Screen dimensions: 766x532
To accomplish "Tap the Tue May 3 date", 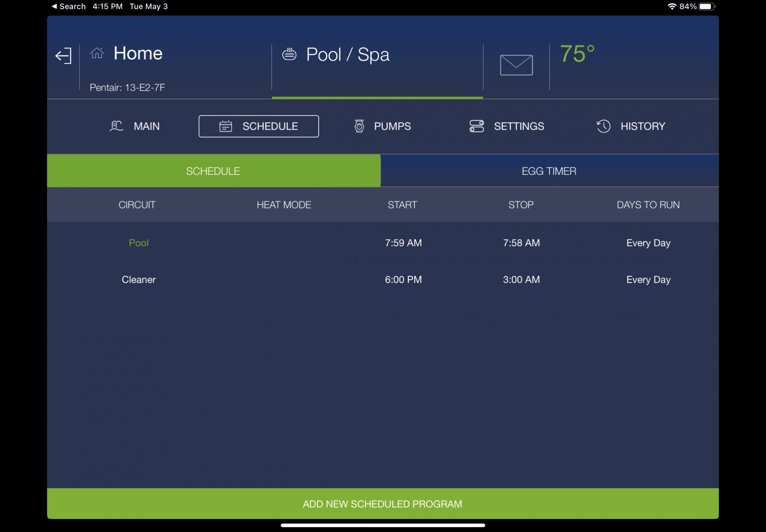I will pos(149,7).
